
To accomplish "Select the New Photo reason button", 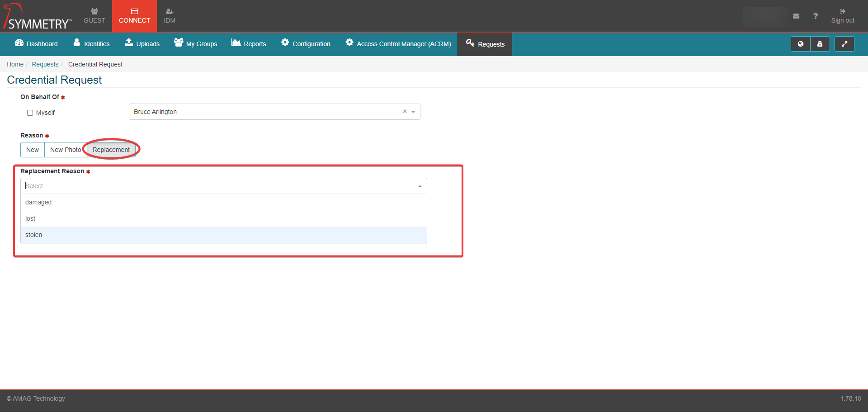I will click(x=66, y=150).
